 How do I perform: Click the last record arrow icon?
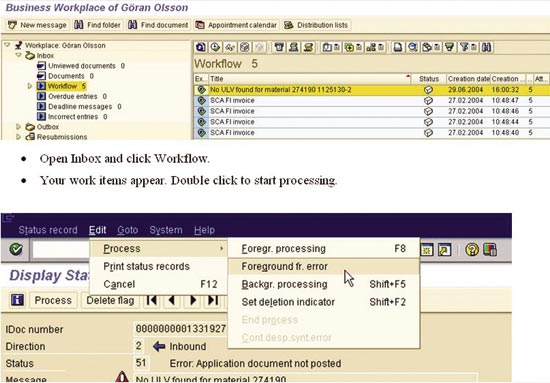tap(213, 300)
